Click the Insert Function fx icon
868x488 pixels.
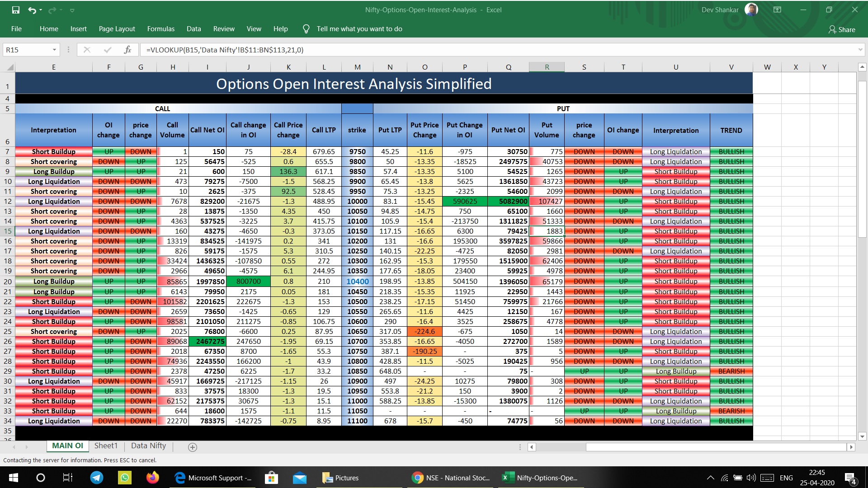click(127, 50)
